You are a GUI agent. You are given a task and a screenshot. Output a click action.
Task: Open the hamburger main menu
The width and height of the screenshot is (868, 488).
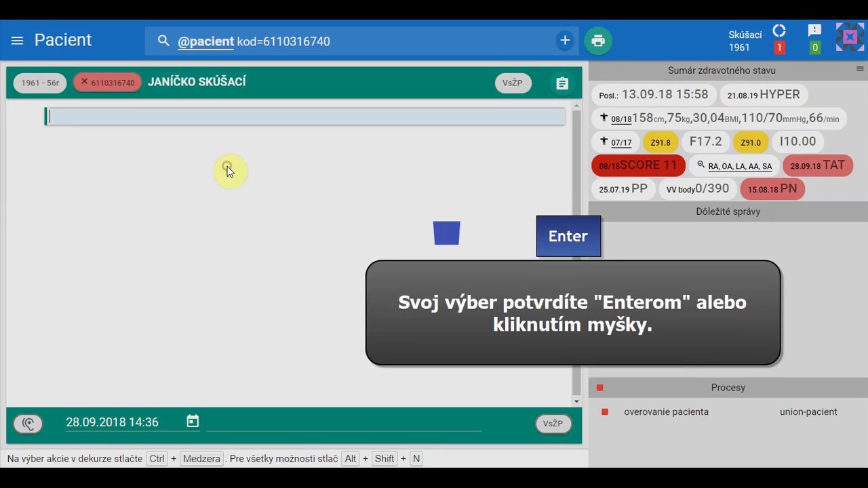click(17, 41)
